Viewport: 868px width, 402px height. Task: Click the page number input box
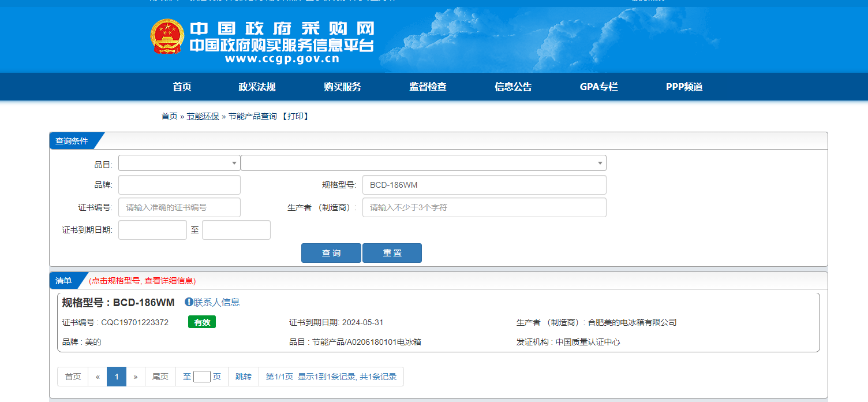pos(202,377)
